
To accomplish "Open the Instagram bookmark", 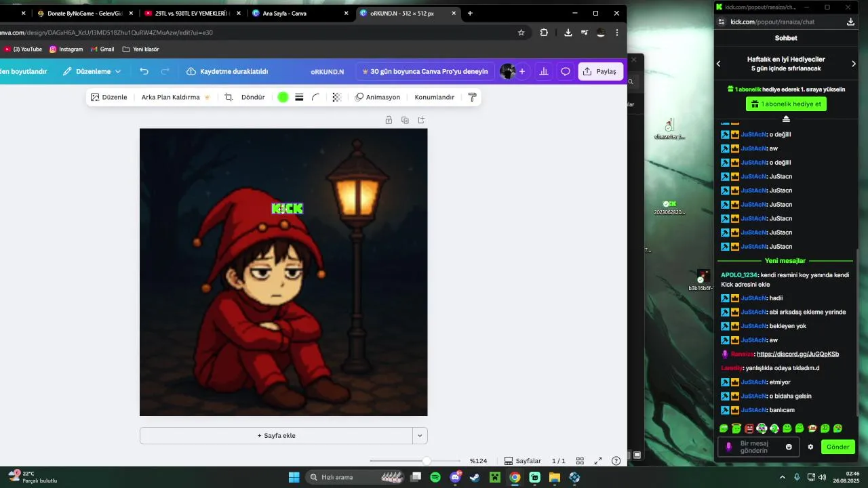I will pyautogui.click(x=66, y=49).
